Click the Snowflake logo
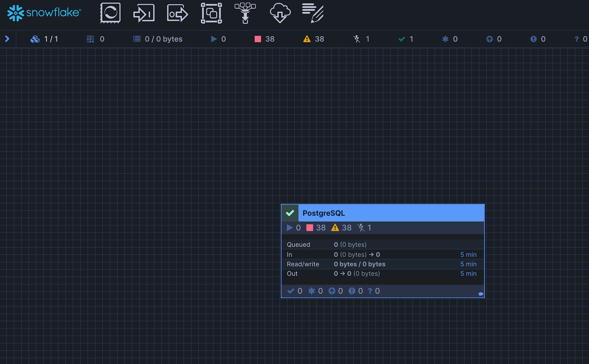This screenshot has height=364, width=589. coord(44,13)
